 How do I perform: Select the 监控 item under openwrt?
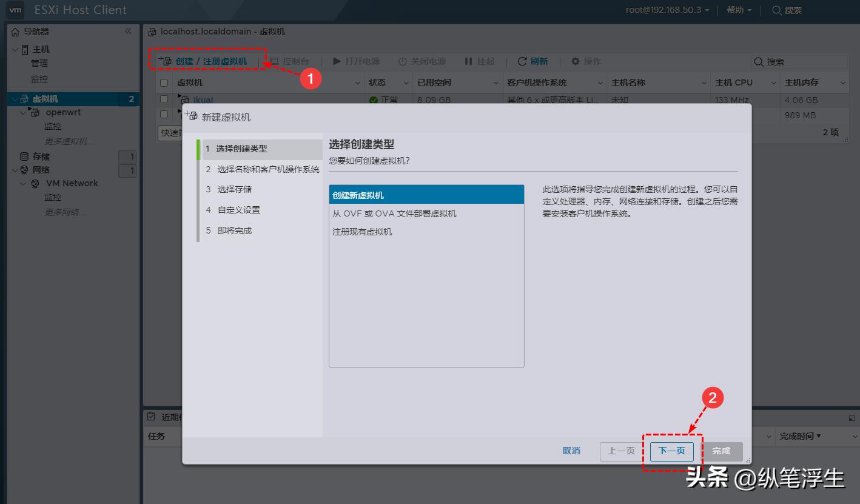pos(53,126)
